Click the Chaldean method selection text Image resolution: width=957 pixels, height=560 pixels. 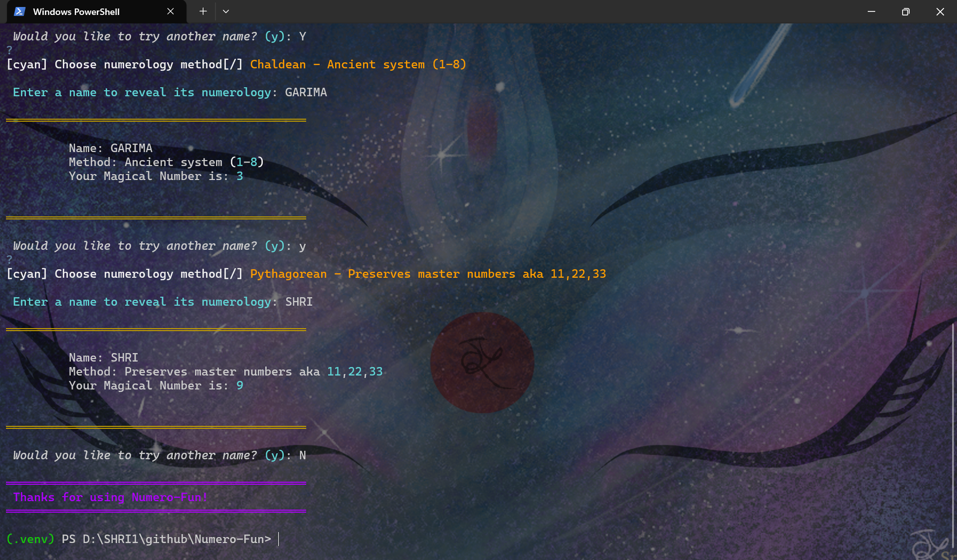point(358,64)
